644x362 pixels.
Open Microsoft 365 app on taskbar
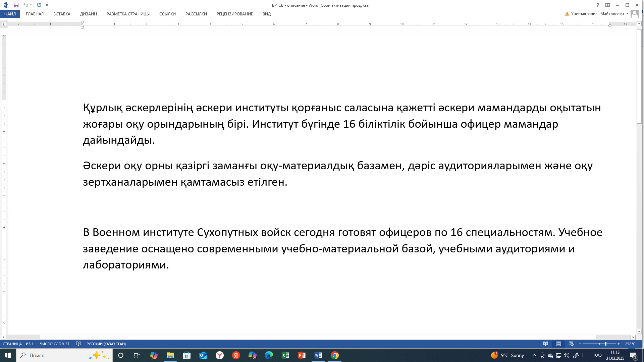253,355
